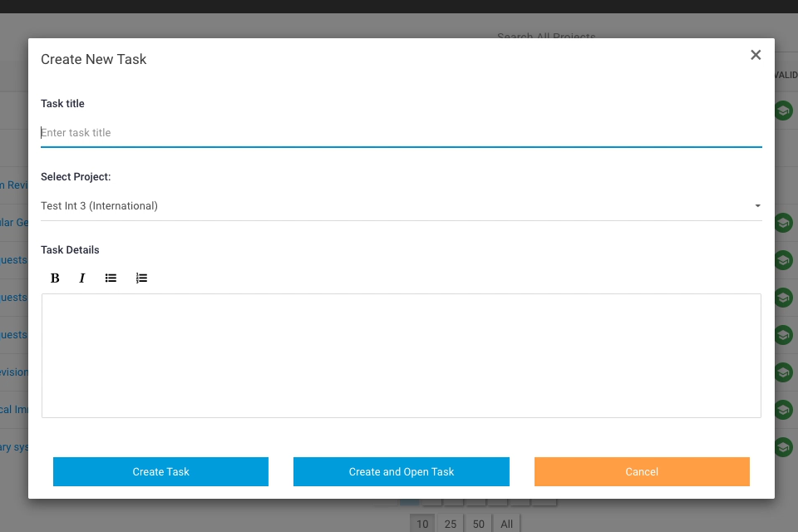Insert bulleted list in Task Details
The width and height of the screenshot is (798, 532).
point(111,278)
